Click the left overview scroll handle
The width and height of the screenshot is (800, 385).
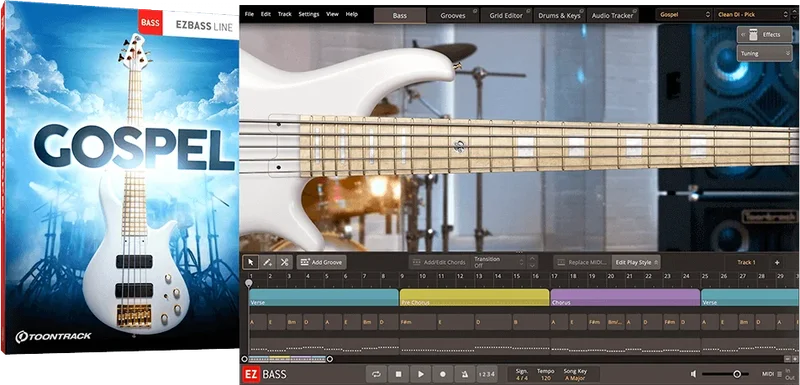coord(244,359)
